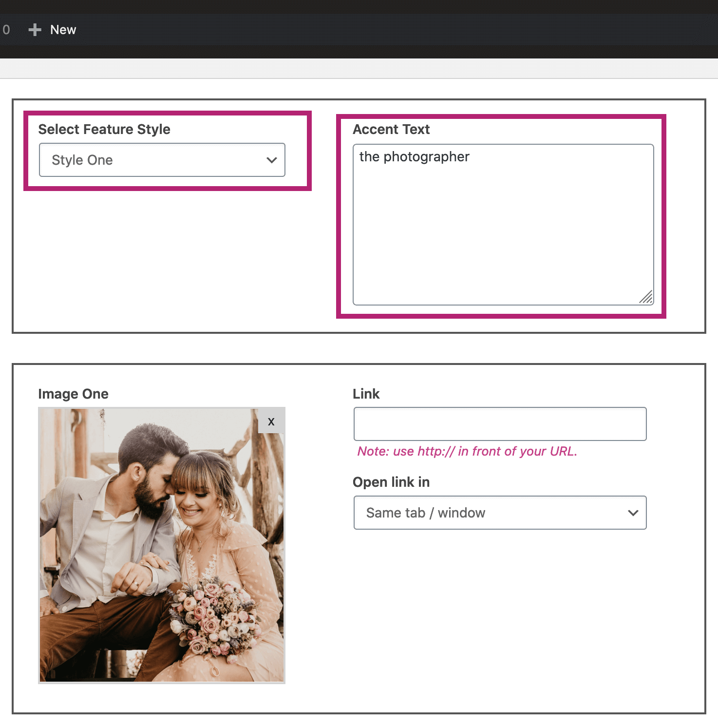The height and width of the screenshot is (728, 718).
Task: Click the comment count icon showing 0
Action: pos(7,30)
